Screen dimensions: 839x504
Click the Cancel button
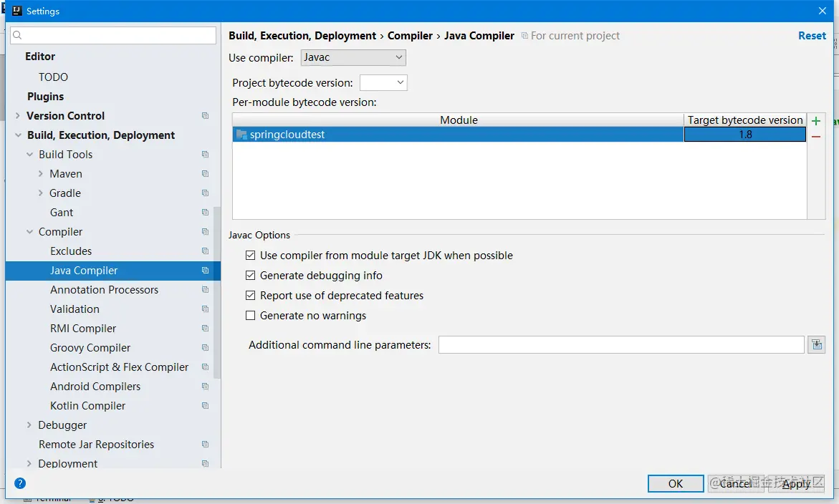tap(737, 483)
